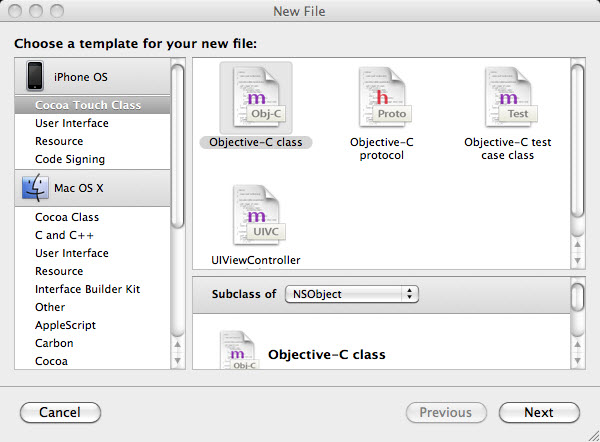Image resolution: width=600 pixels, height=442 pixels.
Task: Select Cocoa Touch Class category
Action: [92, 105]
